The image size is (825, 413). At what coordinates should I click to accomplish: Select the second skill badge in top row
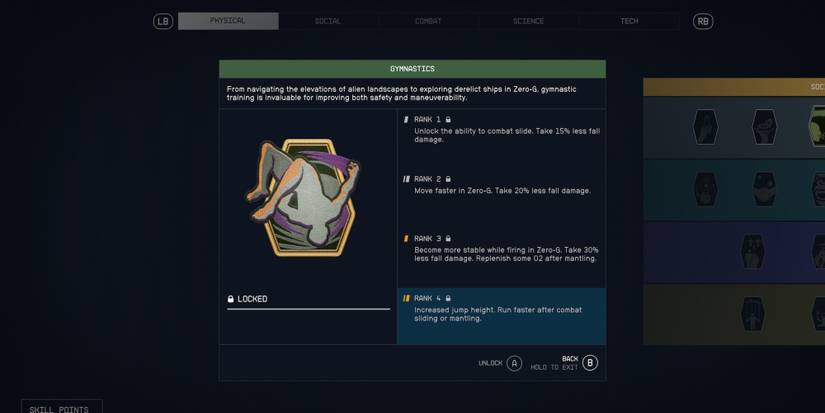pos(764,127)
